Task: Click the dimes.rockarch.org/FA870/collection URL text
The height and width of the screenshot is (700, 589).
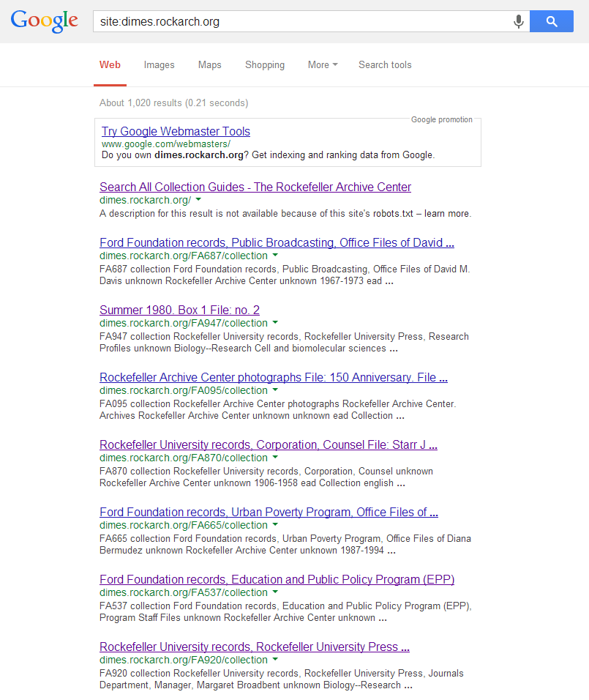Action: (x=184, y=458)
